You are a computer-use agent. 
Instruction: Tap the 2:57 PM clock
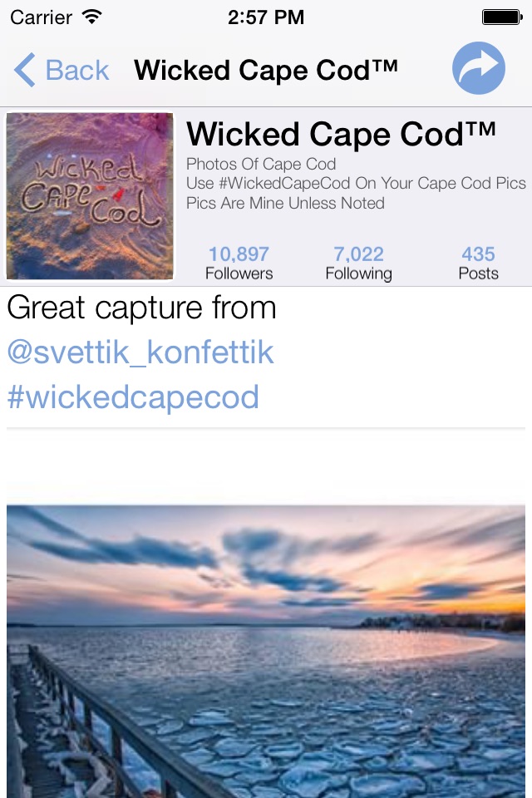[266, 17]
